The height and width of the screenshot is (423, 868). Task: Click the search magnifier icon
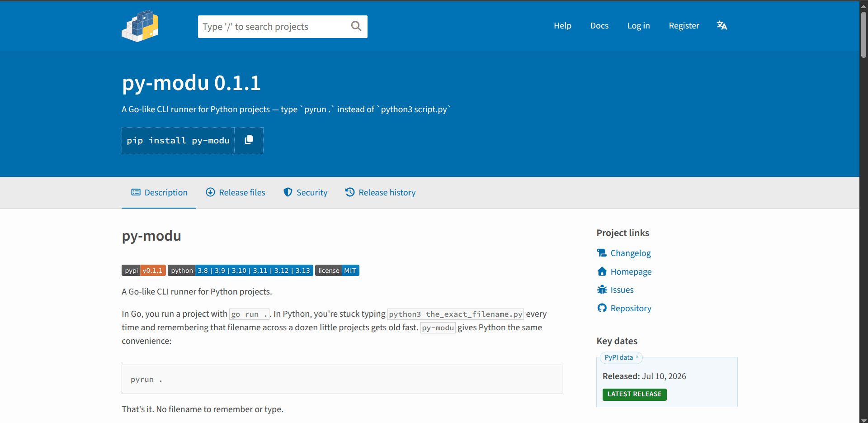coord(356,26)
